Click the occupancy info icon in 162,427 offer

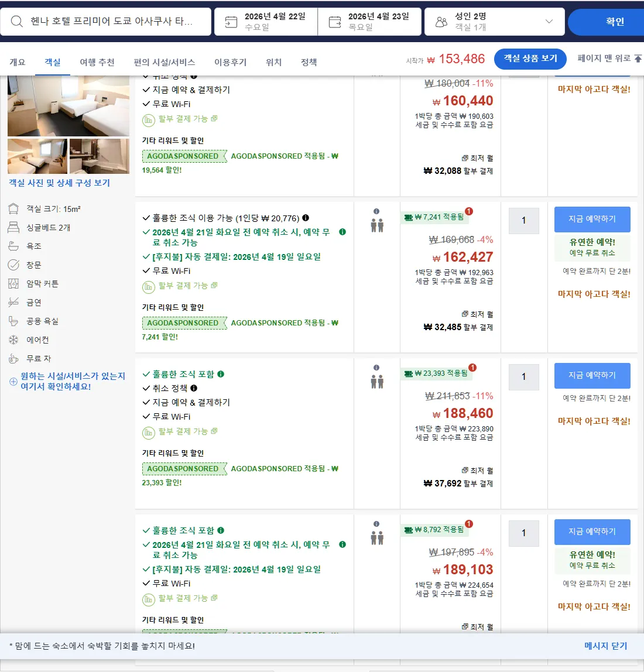point(376,211)
